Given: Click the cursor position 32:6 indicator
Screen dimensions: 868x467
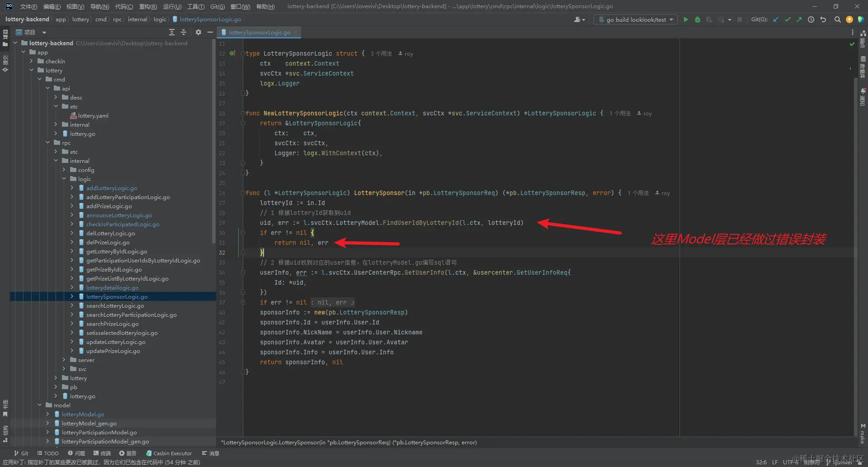Looking at the screenshot, I should [x=761, y=462].
